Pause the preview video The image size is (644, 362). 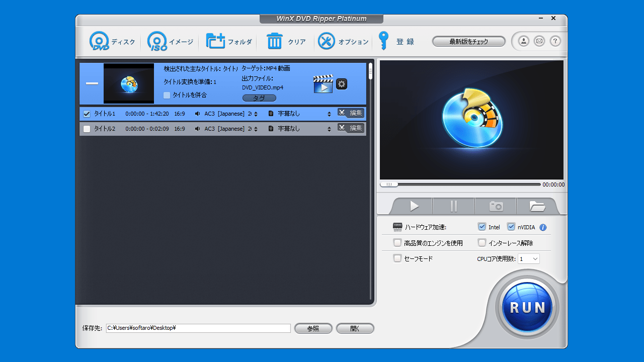(454, 206)
